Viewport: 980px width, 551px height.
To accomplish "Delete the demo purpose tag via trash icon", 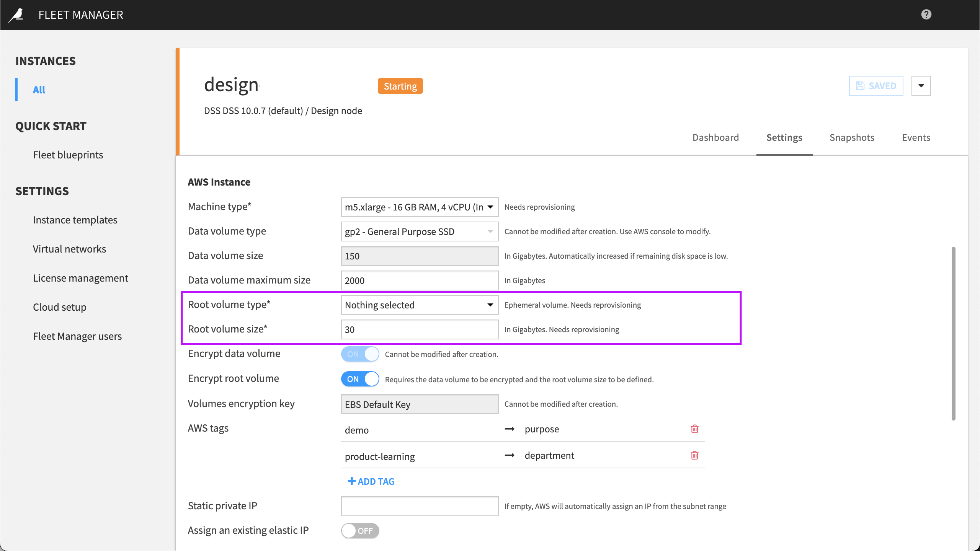I will tap(694, 429).
